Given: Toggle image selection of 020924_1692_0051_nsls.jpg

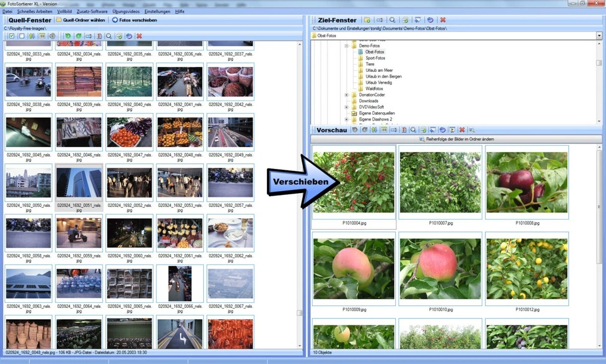Looking at the screenshot, I should point(79,182).
